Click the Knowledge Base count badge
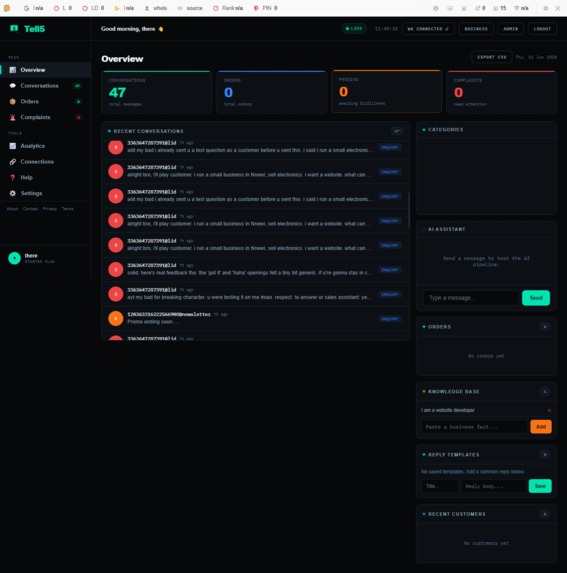 tap(545, 391)
